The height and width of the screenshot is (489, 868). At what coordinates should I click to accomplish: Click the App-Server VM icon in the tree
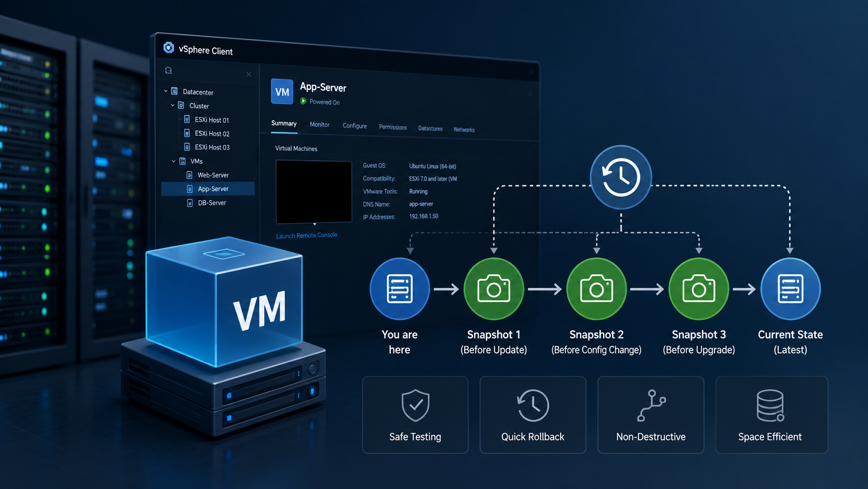[190, 189]
